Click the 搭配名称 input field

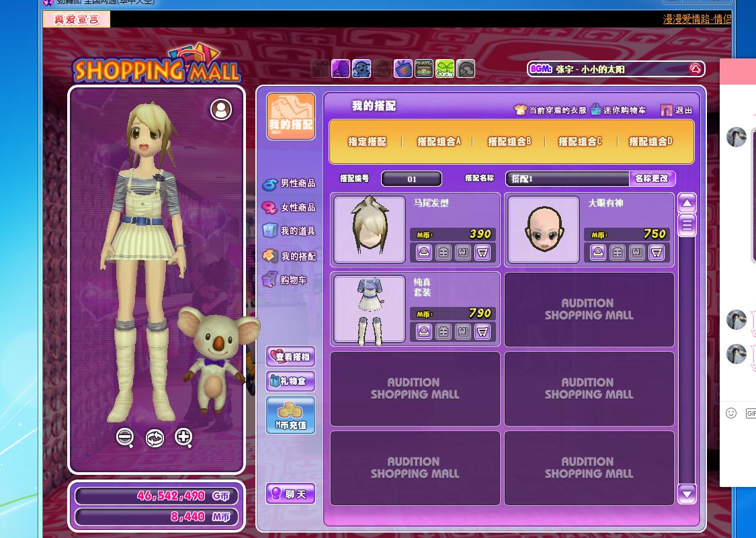pyautogui.click(x=567, y=179)
